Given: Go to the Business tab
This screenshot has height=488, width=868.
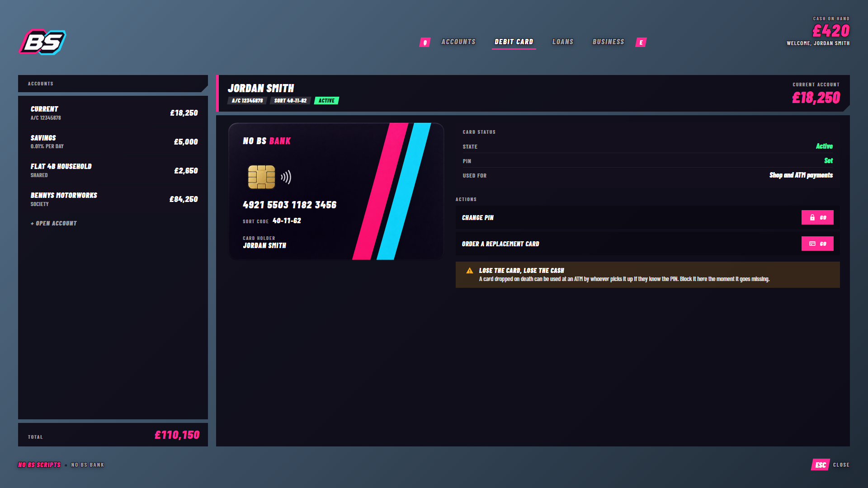Looking at the screenshot, I should click(x=609, y=42).
